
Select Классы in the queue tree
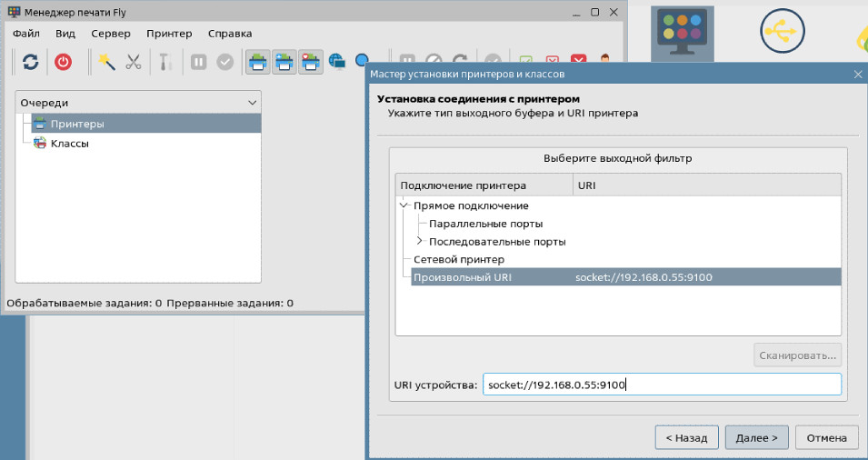tap(69, 143)
